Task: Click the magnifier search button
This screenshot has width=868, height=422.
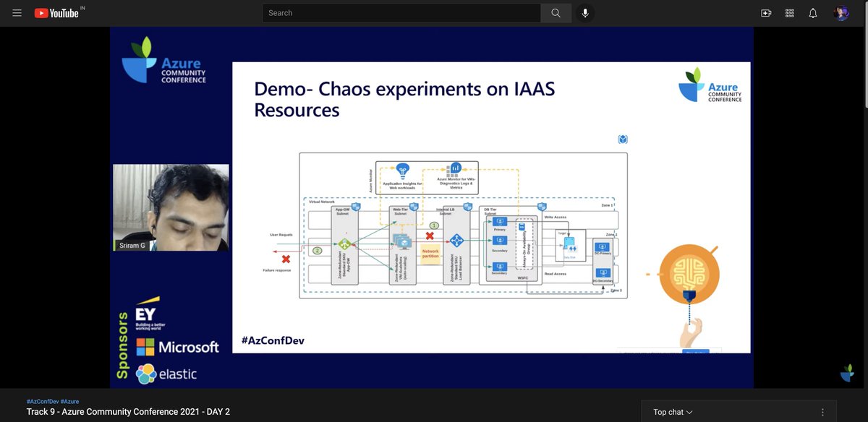Action: click(x=556, y=13)
